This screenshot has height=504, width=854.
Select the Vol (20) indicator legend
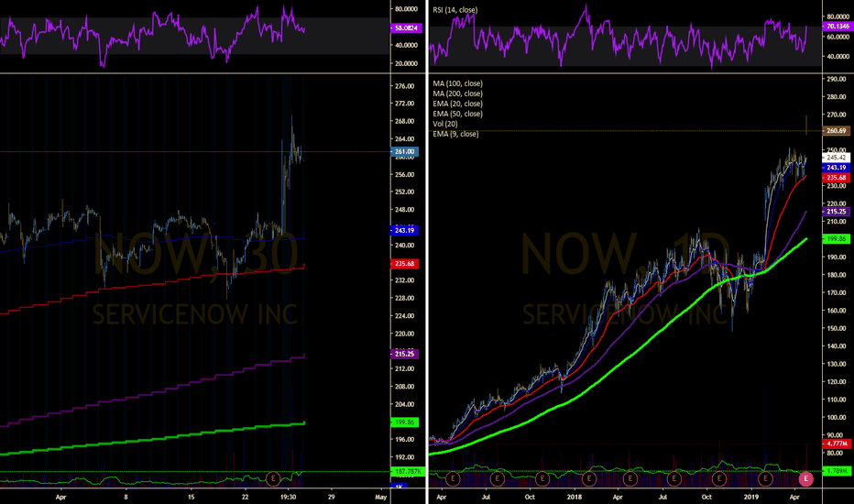[x=445, y=124]
